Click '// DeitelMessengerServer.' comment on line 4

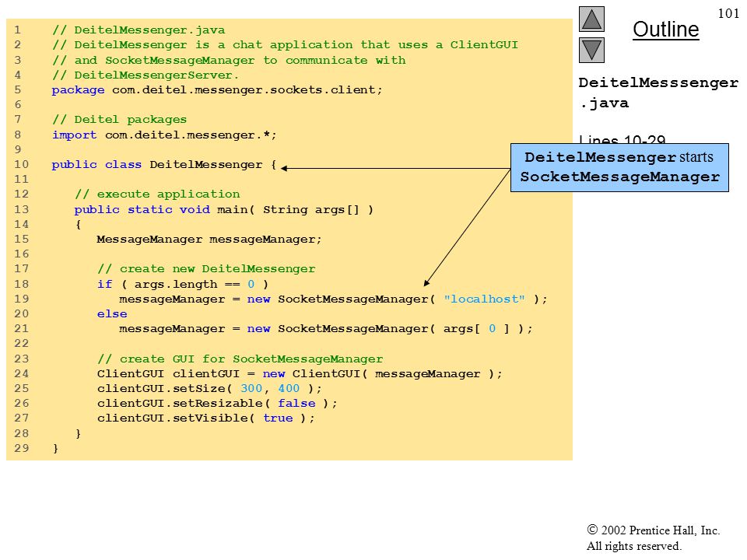click(x=146, y=75)
